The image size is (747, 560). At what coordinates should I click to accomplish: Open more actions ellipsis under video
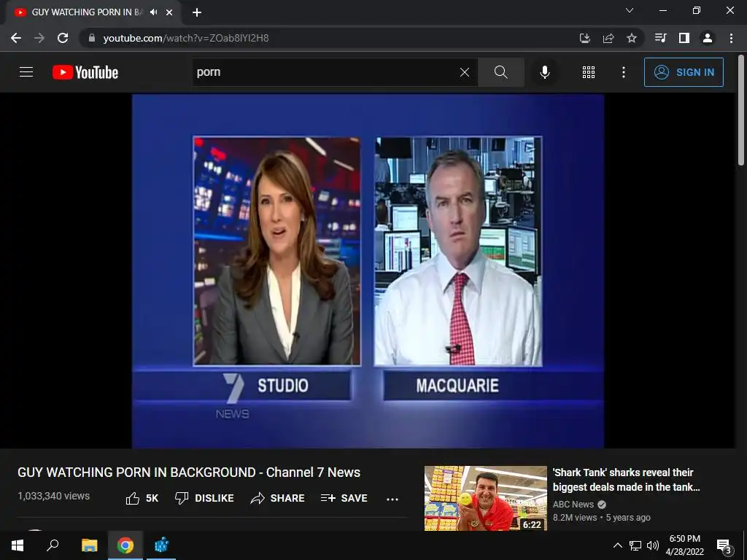[392, 499]
